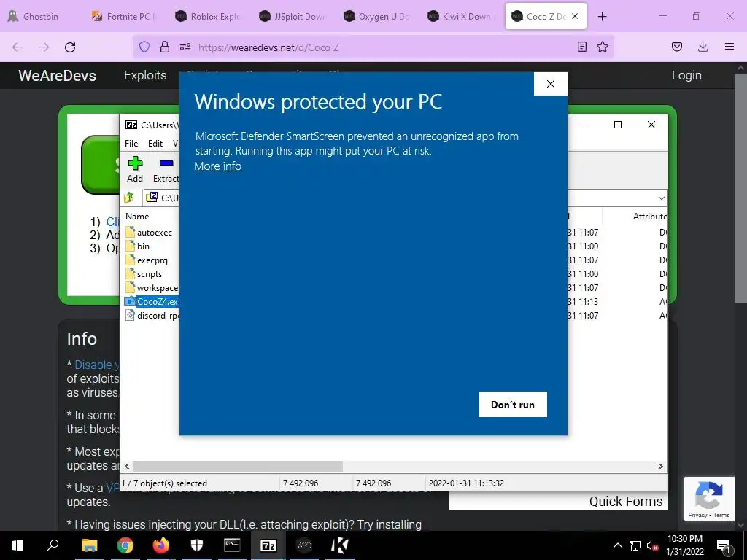Close the Coco Z browser tab
This screenshot has width=747, height=560.
[x=575, y=16]
